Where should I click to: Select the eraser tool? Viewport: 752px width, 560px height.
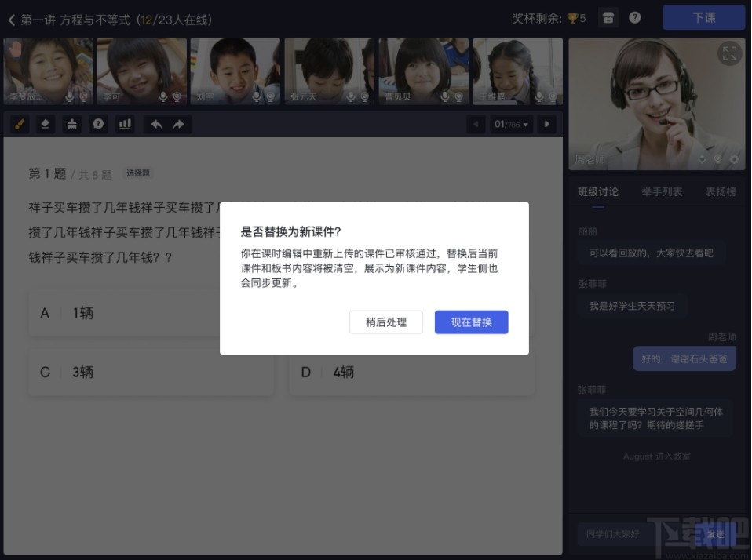pyautogui.click(x=45, y=124)
